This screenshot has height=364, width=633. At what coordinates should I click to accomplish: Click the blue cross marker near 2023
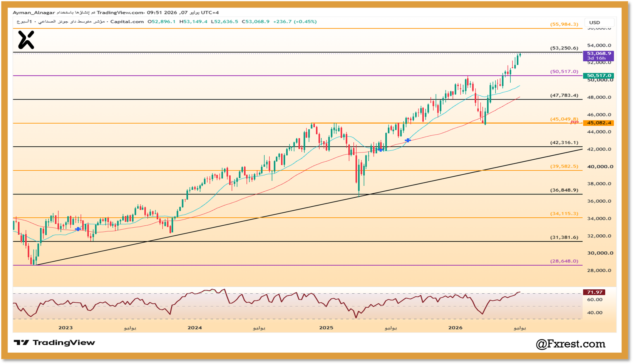pyautogui.click(x=78, y=229)
